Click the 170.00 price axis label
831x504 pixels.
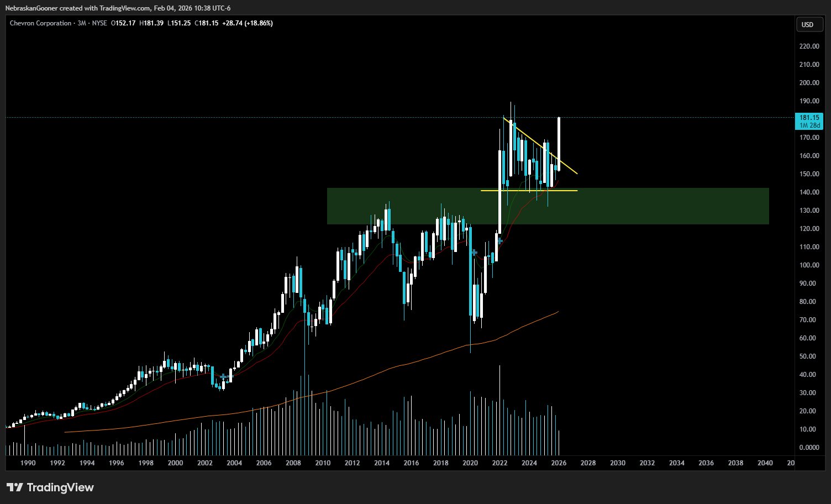(809, 138)
